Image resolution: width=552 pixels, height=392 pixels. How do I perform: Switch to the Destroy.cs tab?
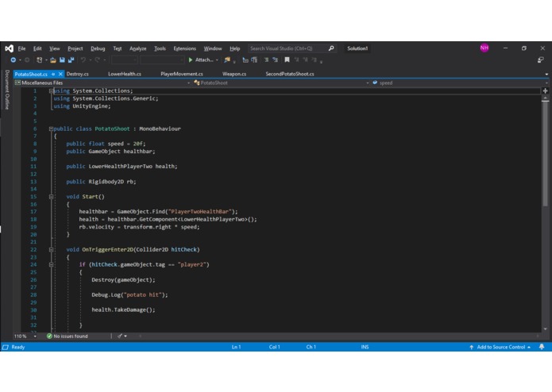78,74
